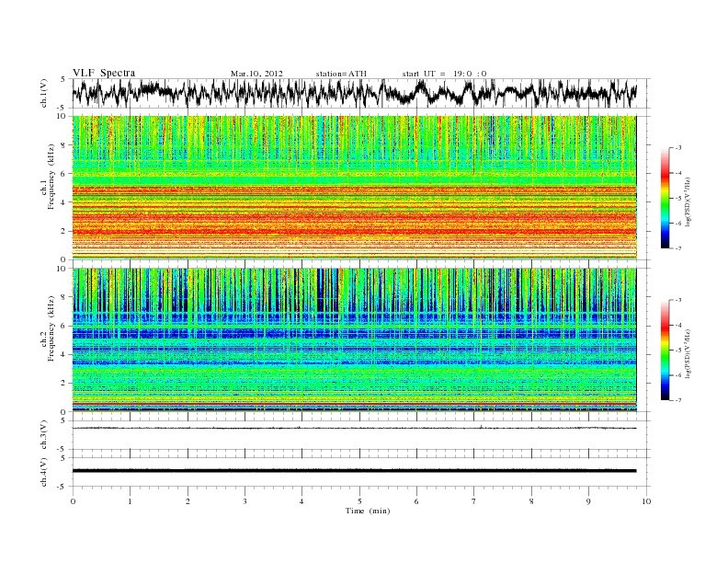Click the ch.3(V) waveform trace panel
The image size is (728, 563).
(360, 435)
